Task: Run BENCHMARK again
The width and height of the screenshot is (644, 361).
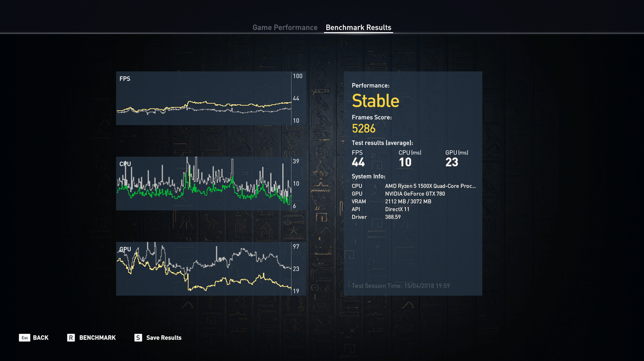Action: pos(98,338)
